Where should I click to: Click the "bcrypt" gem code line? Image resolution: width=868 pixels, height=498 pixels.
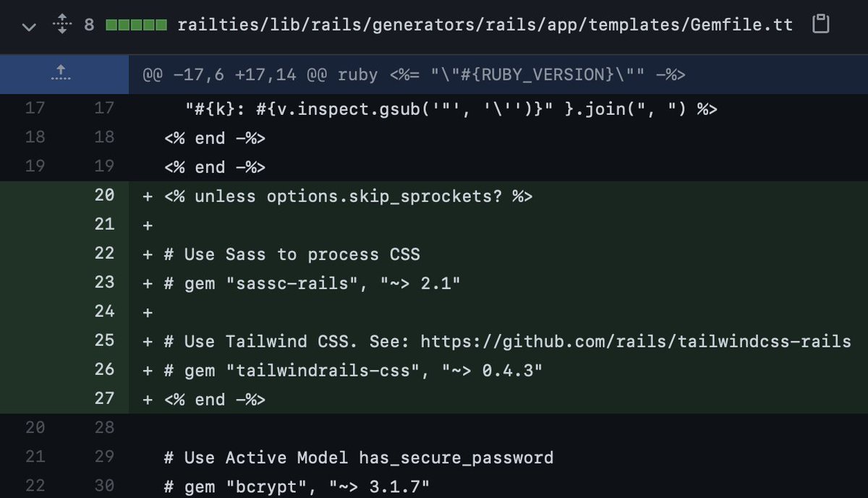297,486
